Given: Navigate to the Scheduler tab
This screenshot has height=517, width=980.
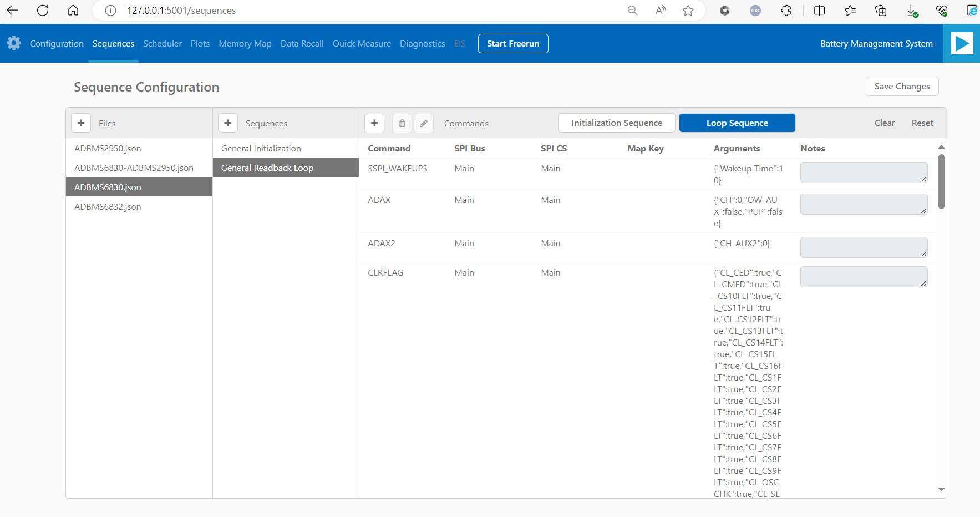Looking at the screenshot, I should pyautogui.click(x=162, y=43).
